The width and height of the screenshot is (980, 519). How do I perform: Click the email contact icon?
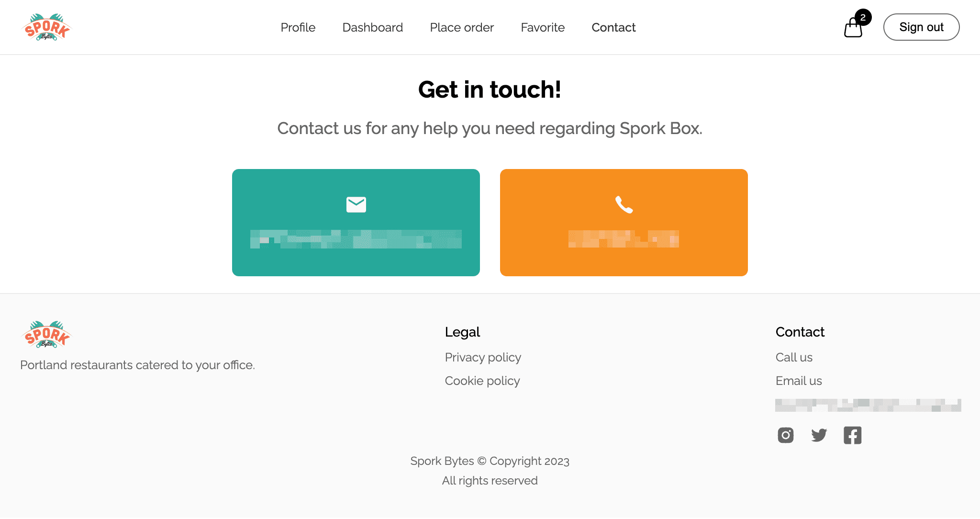(x=356, y=204)
